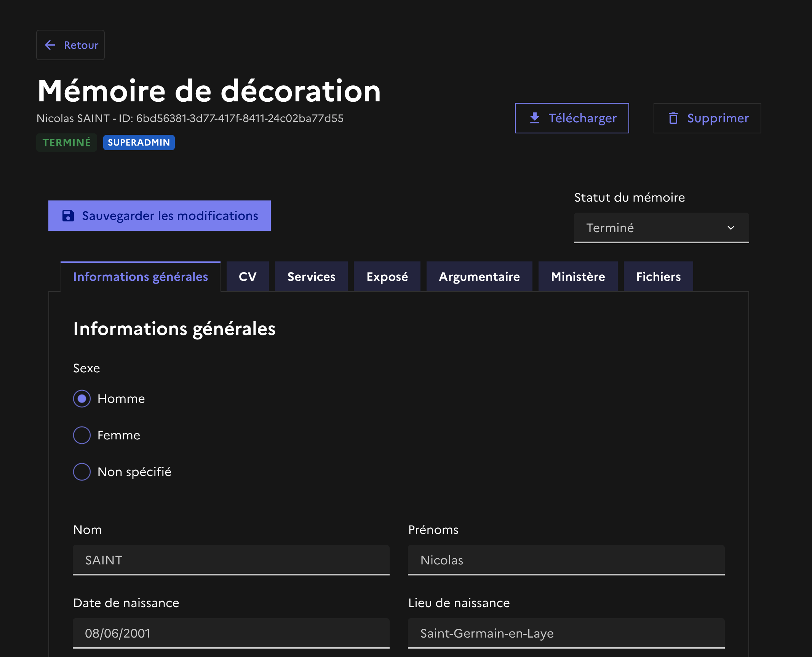
Task: Click the Supprimer button label
Action: [x=718, y=118]
